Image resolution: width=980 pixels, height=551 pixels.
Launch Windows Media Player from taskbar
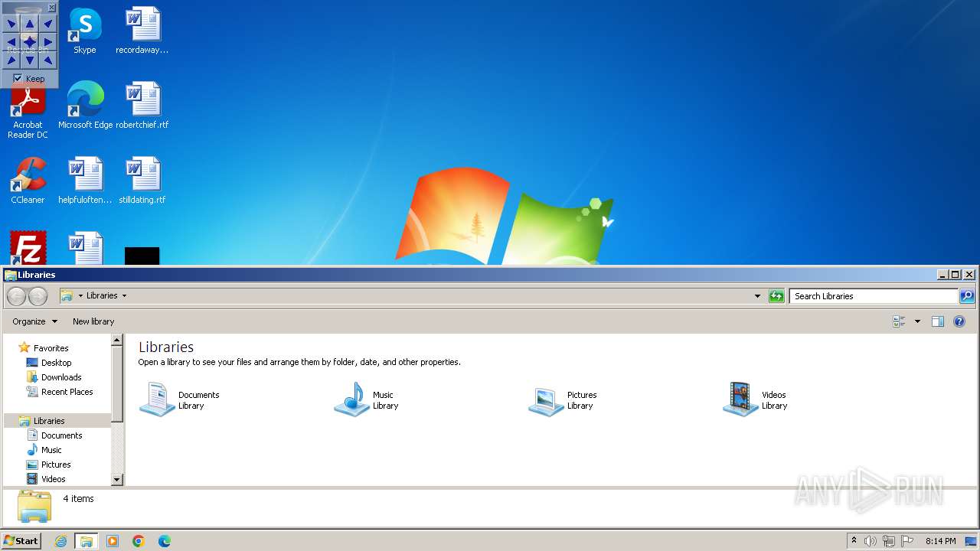click(x=113, y=541)
